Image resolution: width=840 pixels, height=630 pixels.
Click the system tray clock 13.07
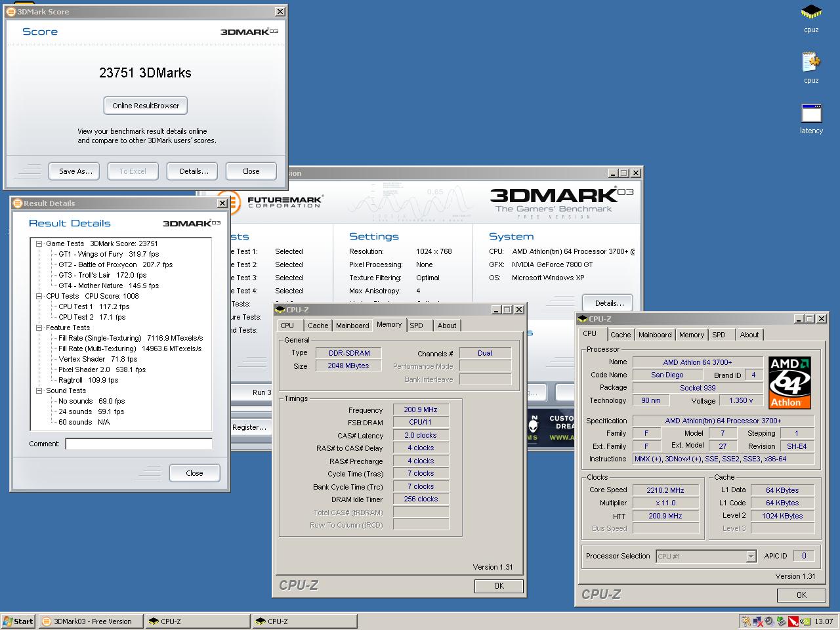(x=824, y=621)
